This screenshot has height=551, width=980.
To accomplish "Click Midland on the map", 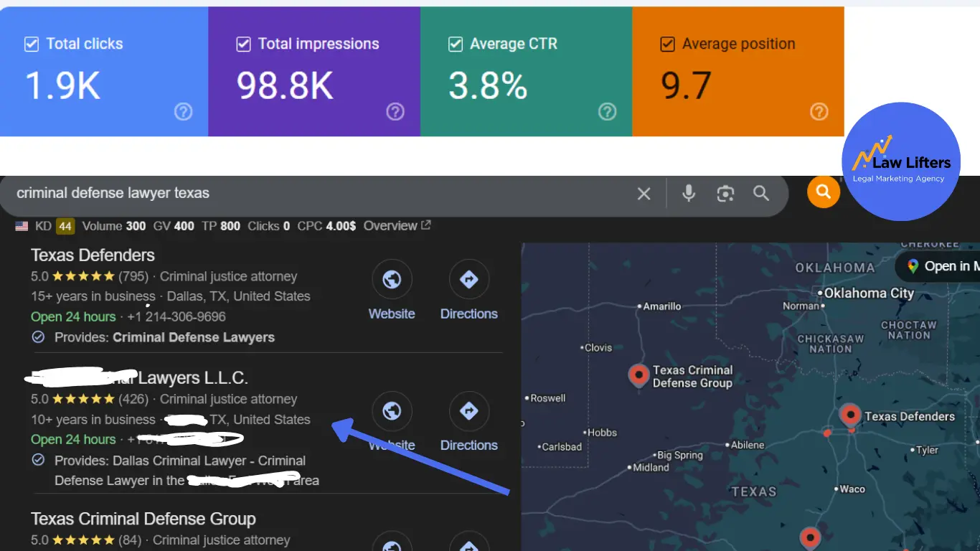I will [650, 468].
